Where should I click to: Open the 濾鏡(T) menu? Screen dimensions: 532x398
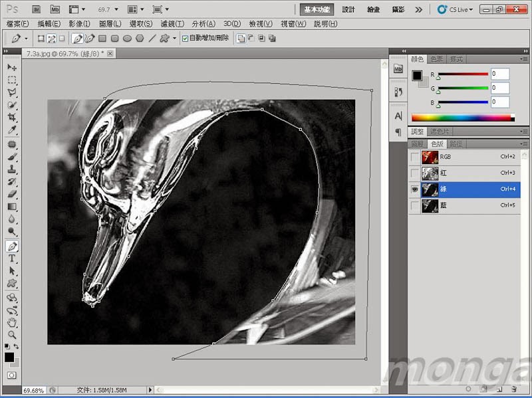point(172,24)
